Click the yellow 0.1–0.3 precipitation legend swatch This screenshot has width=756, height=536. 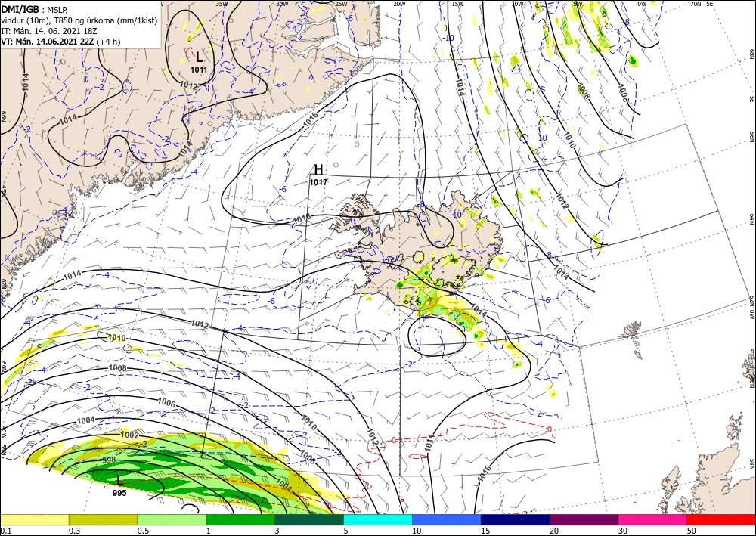[x=34, y=519]
